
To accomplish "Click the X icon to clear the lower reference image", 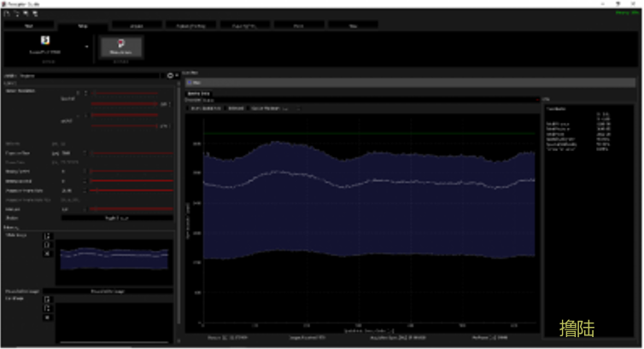I will click(x=47, y=317).
